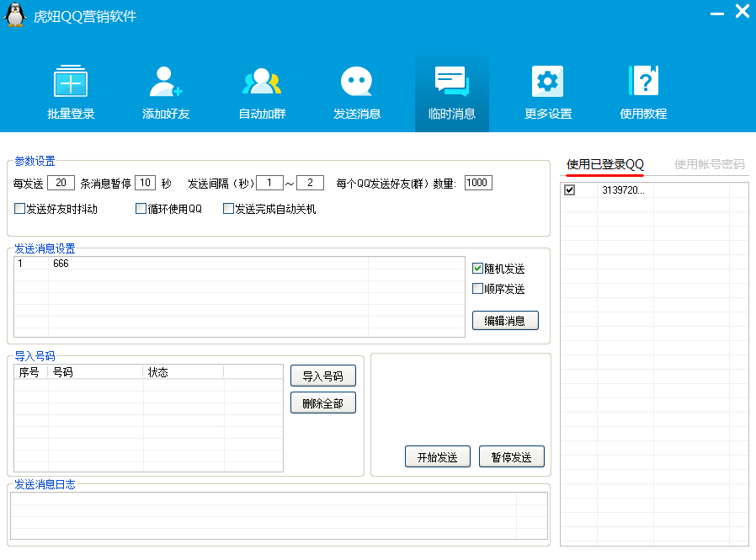Minimize the 虎妞QQ营销软件 window

click(717, 13)
